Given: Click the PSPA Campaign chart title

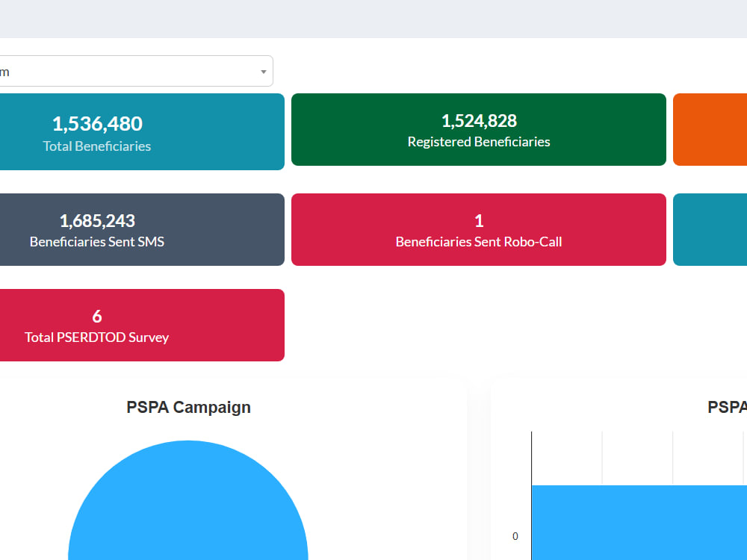Looking at the screenshot, I should tap(189, 408).
